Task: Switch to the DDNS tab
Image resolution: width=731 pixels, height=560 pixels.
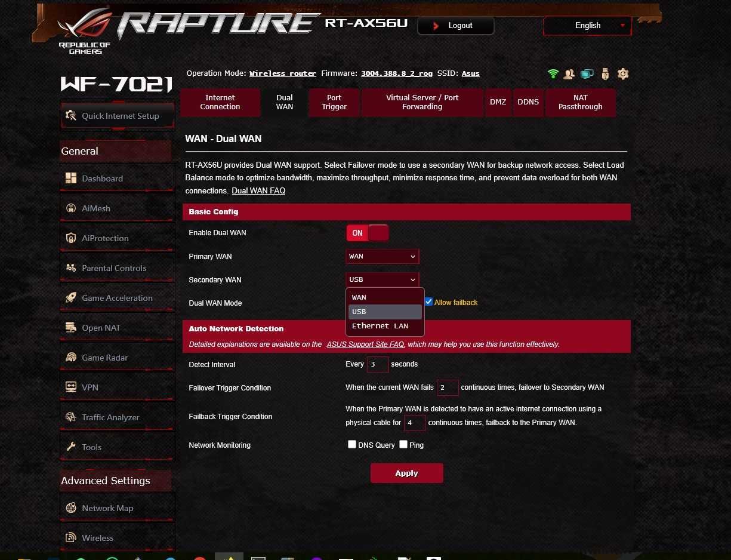Action: tap(528, 102)
